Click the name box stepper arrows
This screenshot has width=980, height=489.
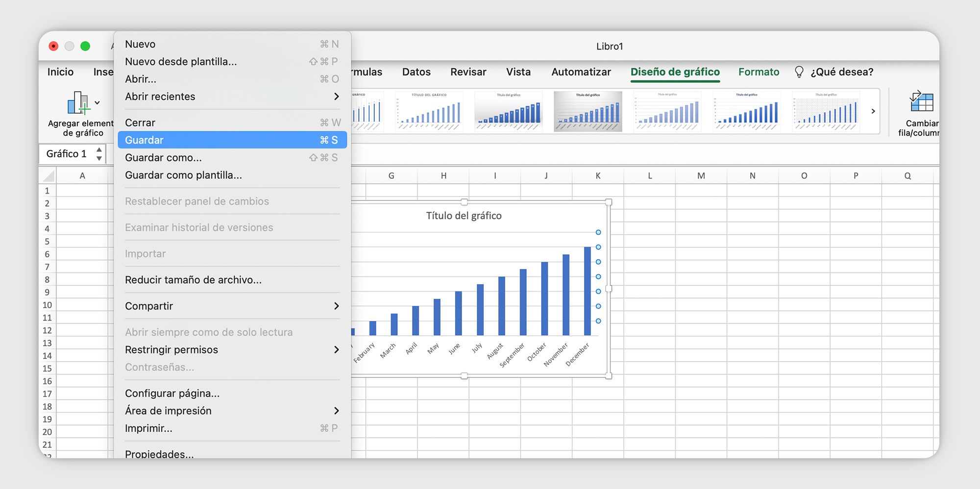(x=99, y=154)
